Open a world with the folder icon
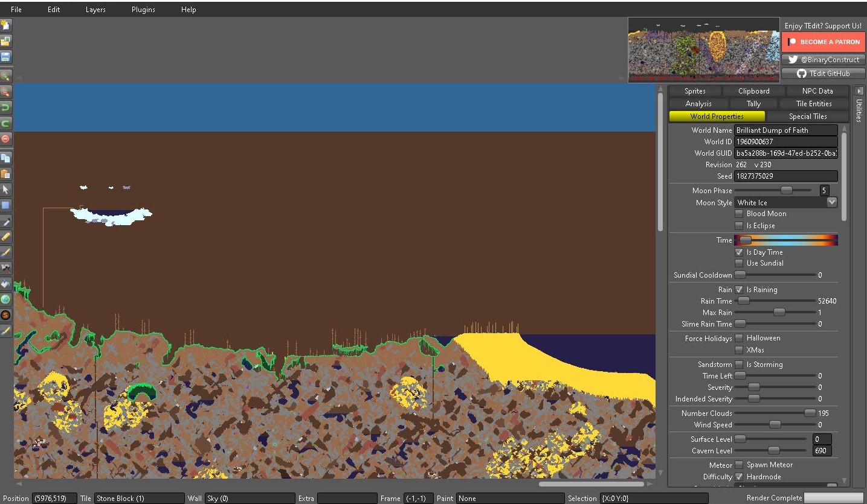This screenshot has height=504, width=867. click(x=7, y=41)
